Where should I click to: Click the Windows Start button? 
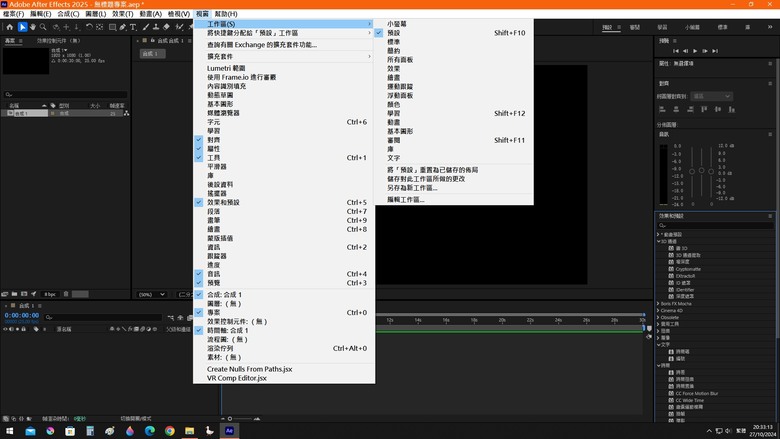[x=9, y=431]
